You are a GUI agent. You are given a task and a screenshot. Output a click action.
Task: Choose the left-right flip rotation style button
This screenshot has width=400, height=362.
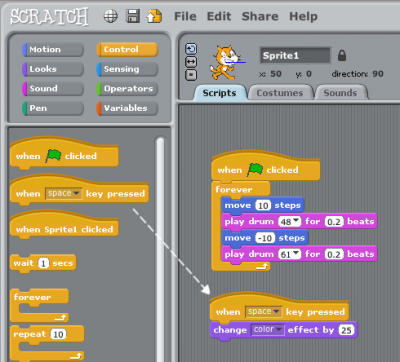tap(191, 62)
